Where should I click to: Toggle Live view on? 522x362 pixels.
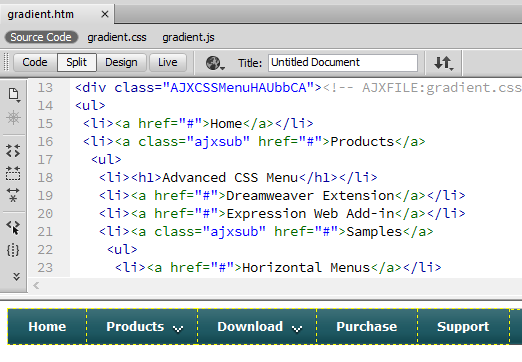click(168, 62)
